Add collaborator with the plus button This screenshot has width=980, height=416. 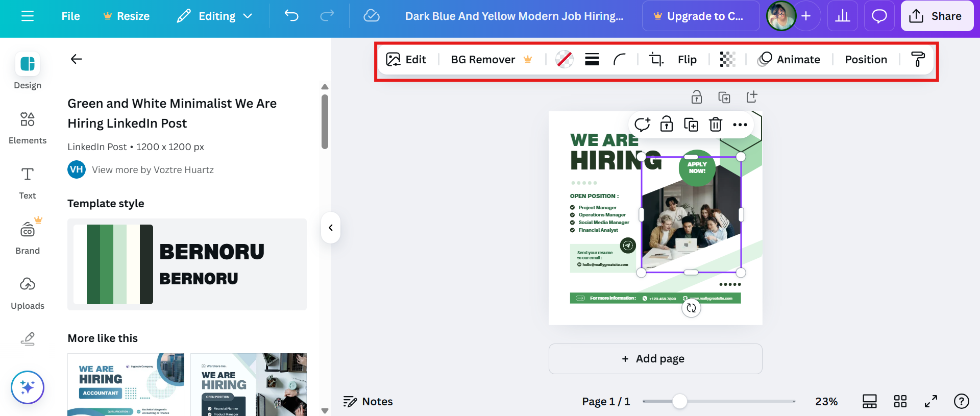tap(806, 16)
